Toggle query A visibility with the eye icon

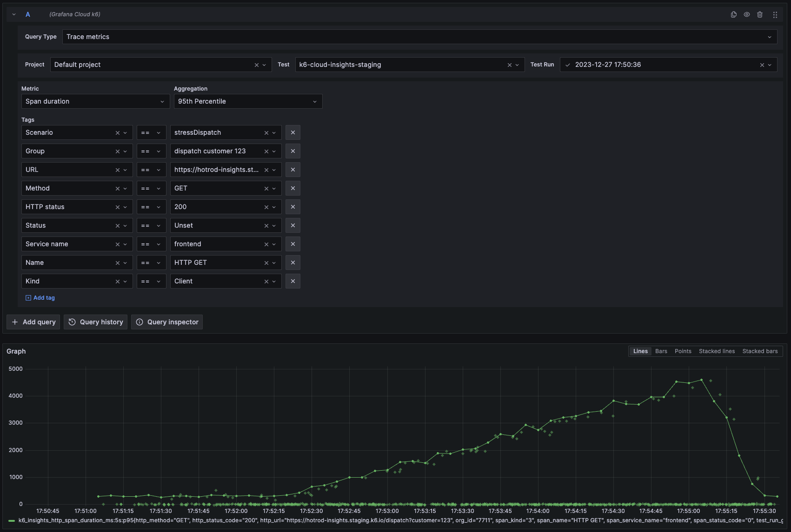coord(746,14)
